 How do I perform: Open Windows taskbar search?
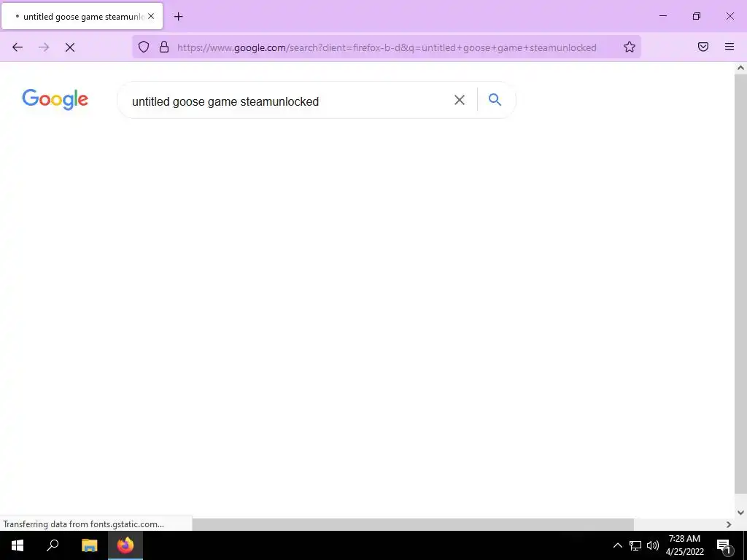[53, 545]
